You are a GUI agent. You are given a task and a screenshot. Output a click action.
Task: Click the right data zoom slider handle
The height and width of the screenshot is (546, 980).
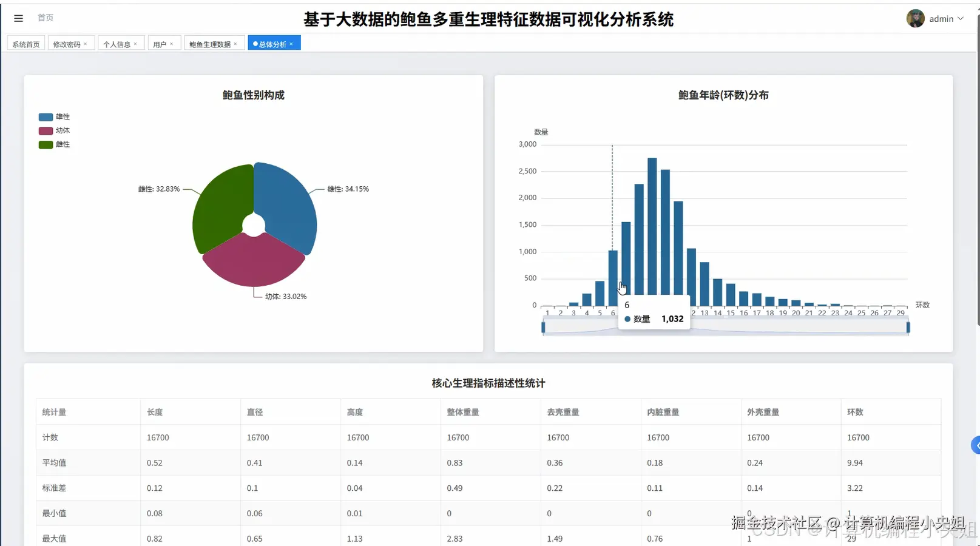[x=908, y=328]
